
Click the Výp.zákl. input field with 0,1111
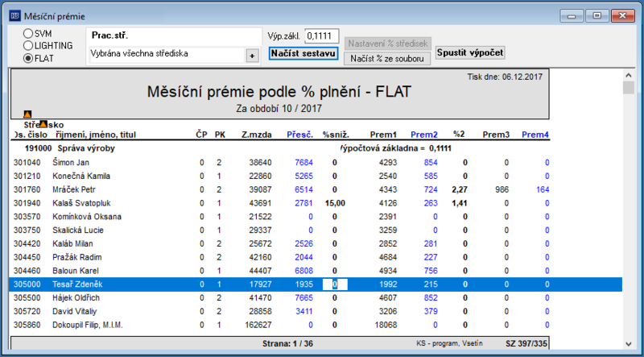point(321,36)
